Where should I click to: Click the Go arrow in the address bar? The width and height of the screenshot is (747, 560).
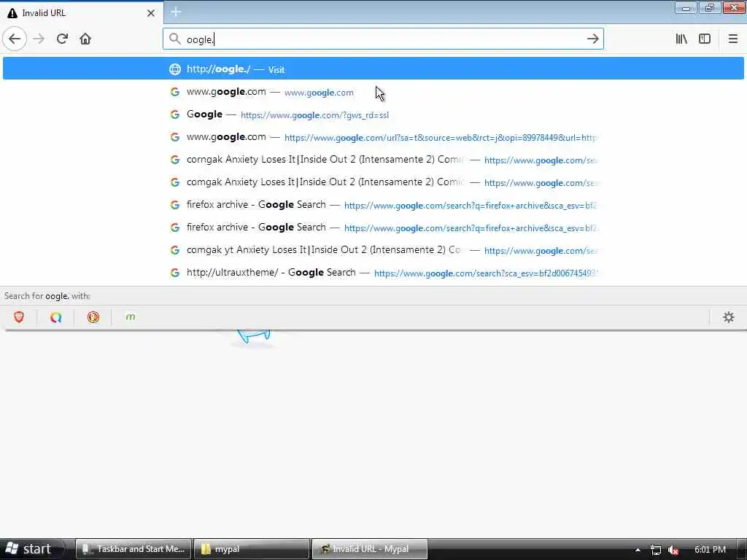click(592, 39)
